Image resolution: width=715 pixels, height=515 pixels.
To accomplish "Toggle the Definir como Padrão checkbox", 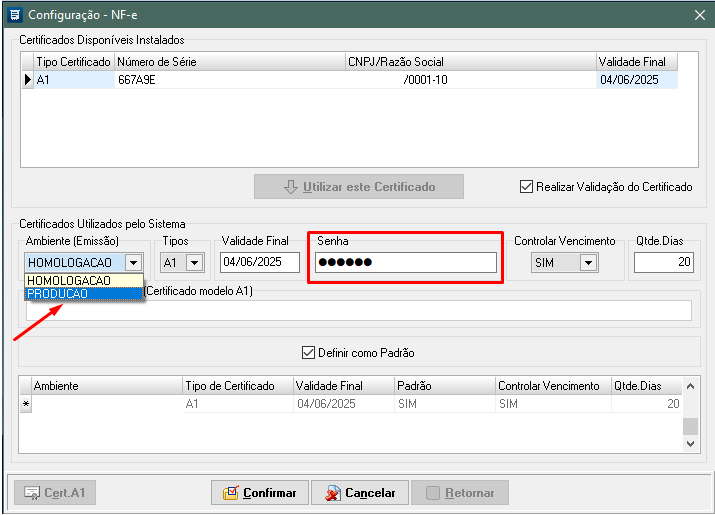I will 308,353.
